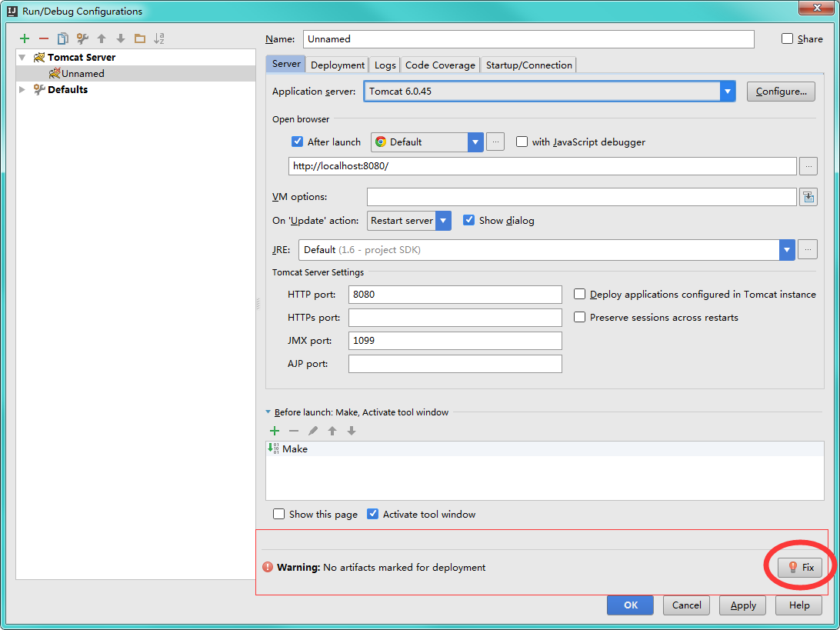Copy the selected configuration
The width and height of the screenshot is (840, 630).
point(62,38)
